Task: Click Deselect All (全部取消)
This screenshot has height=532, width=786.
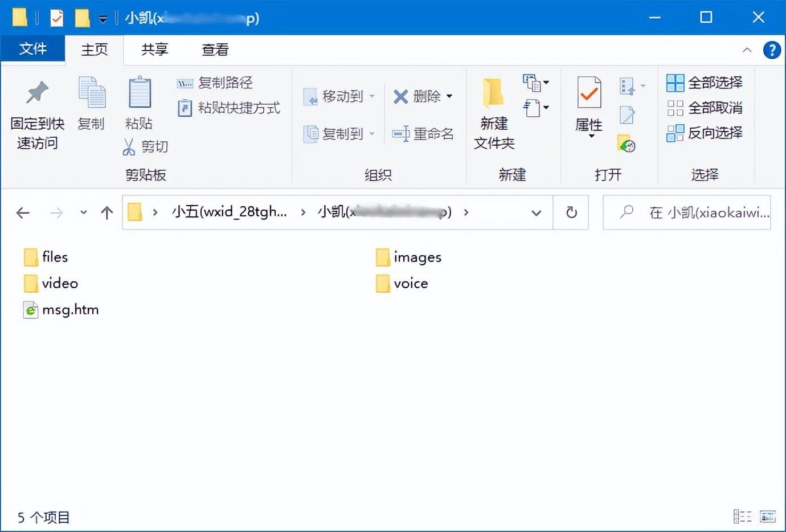Action: 705,108
